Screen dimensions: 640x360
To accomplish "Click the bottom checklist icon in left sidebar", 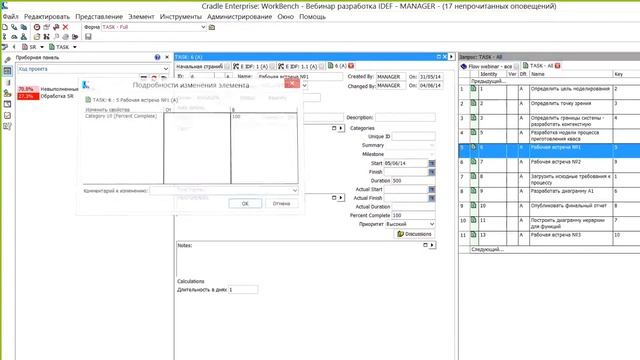I will 7,126.
